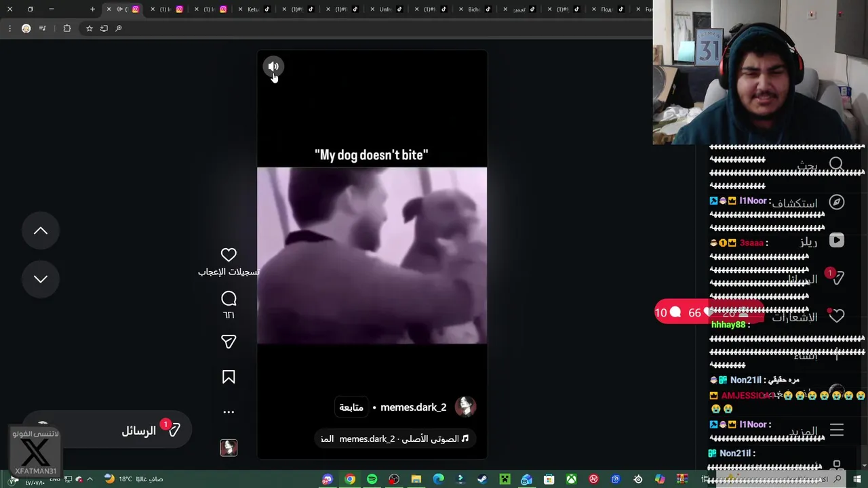Open the memes.dark_2 username link
Screen dimensions: 868x488
click(x=414, y=407)
